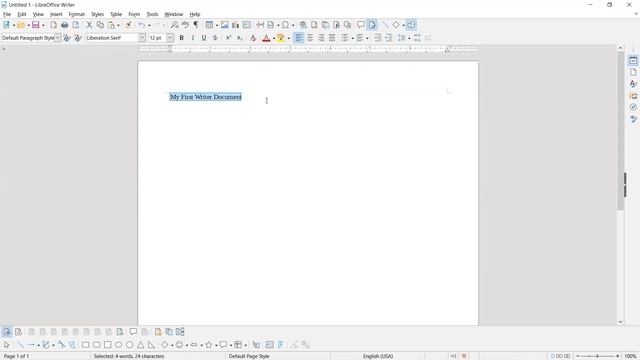Image resolution: width=640 pixels, height=360 pixels.
Task: Click the Clone Formatting brush icon
Action: pos(128,25)
